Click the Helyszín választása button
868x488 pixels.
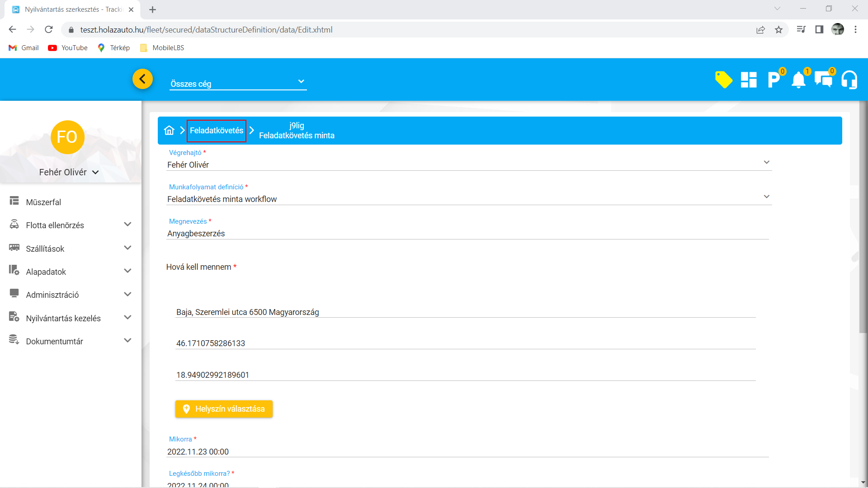click(224, 409)
